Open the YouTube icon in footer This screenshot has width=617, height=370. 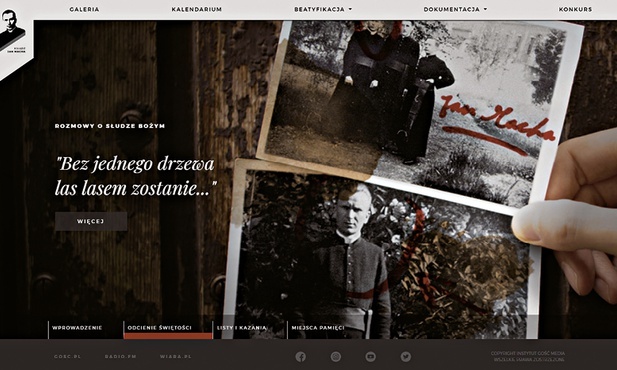(370, 357)
